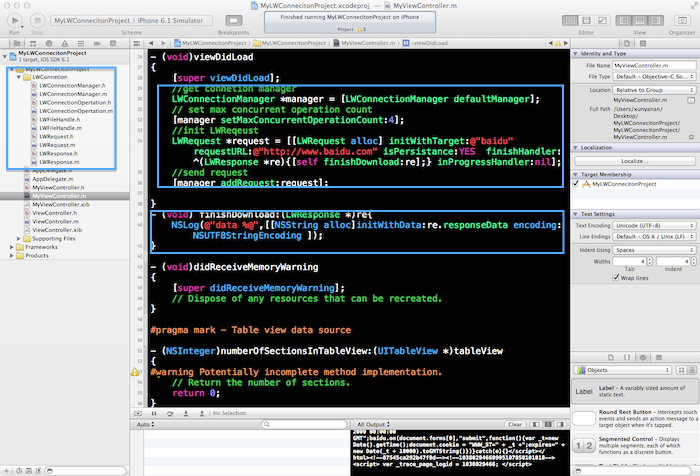
Task: Select the Assistant editor mode
Action: coord(586,21)
